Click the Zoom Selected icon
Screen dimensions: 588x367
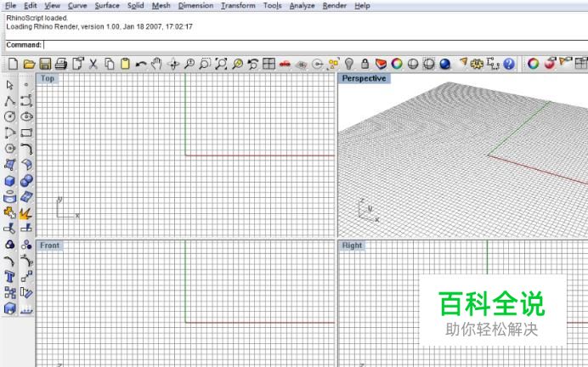tap(237, 64)
